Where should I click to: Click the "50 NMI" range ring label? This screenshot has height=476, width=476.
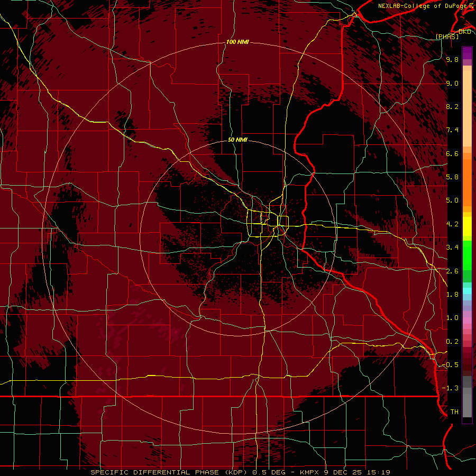tap(237, 140)
